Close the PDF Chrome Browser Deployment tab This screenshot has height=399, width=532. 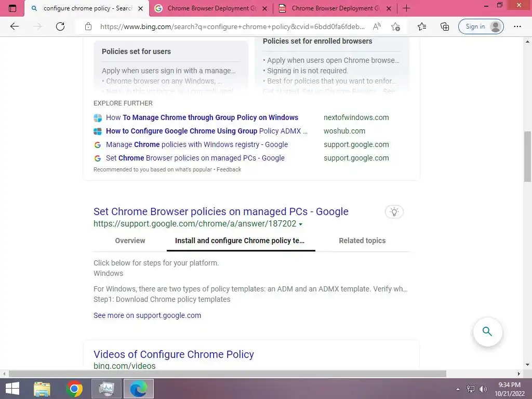389,8
